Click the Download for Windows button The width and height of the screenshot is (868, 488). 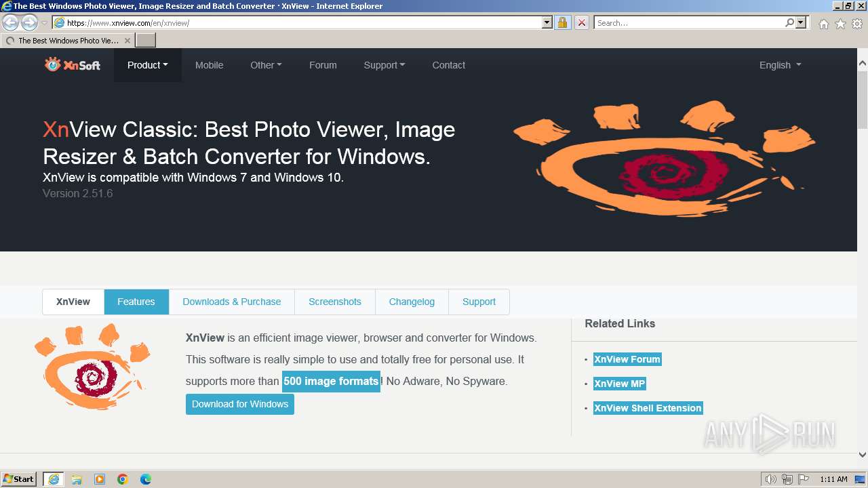pos(240,404)
